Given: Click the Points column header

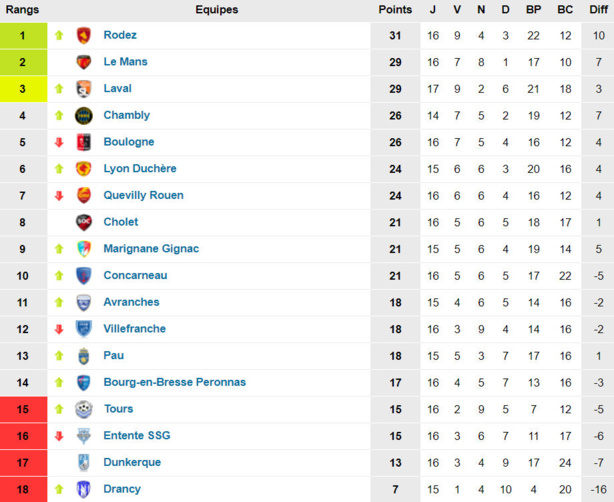Looking at the screenshot, I should (395, 9).
